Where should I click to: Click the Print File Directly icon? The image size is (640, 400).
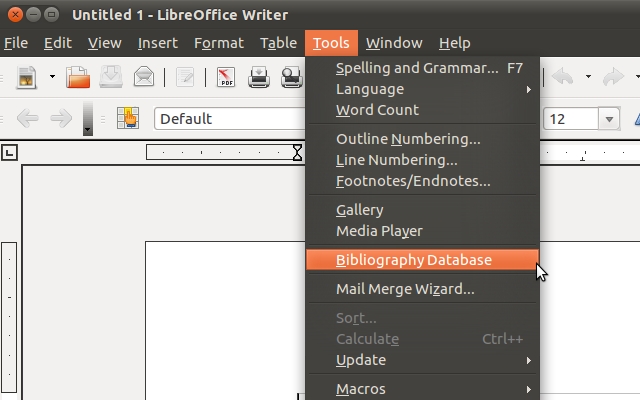coord(259,77)
